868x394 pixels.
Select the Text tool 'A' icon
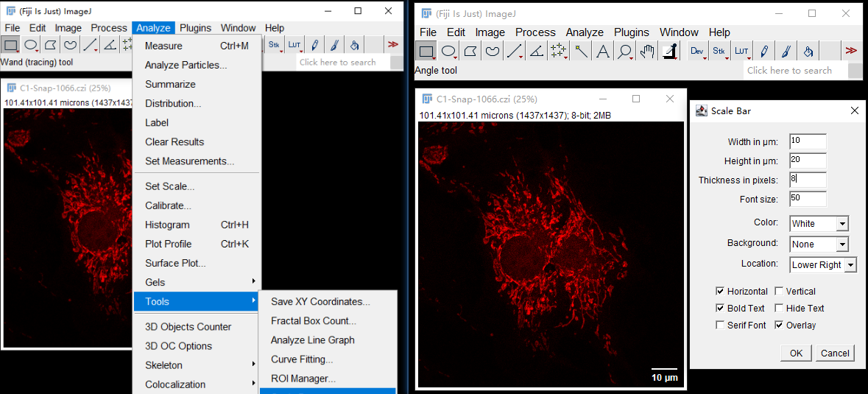point(603,52)
